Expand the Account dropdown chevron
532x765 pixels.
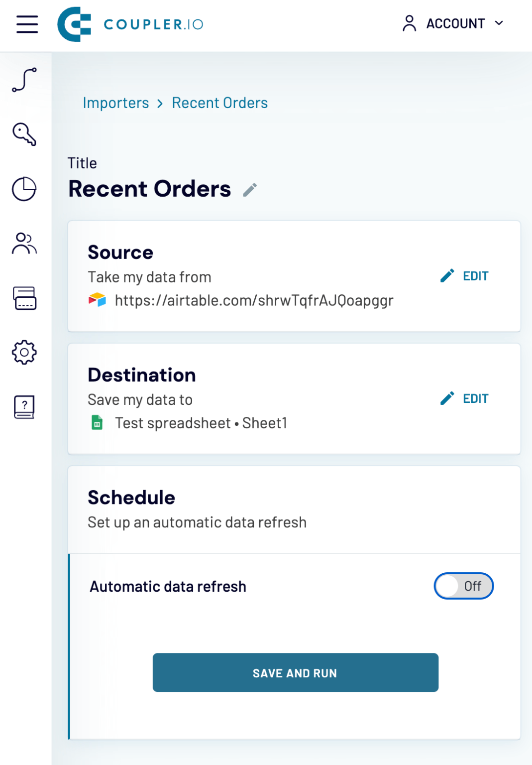(499, 23)
